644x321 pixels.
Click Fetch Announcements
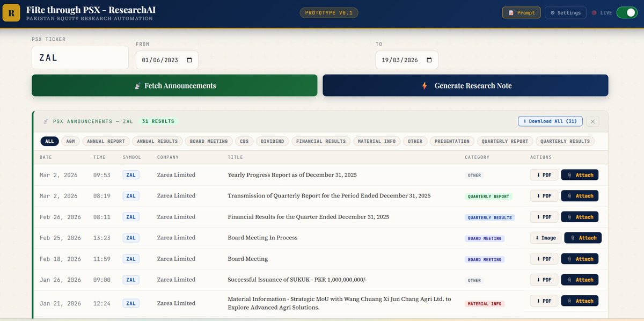[x=174, y=85]
